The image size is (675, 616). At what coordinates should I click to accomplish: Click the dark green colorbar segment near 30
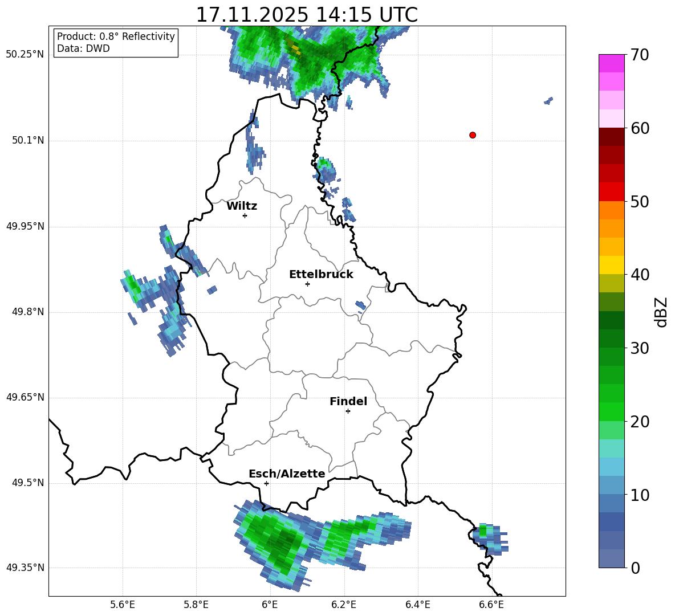(x=612, y=338)
